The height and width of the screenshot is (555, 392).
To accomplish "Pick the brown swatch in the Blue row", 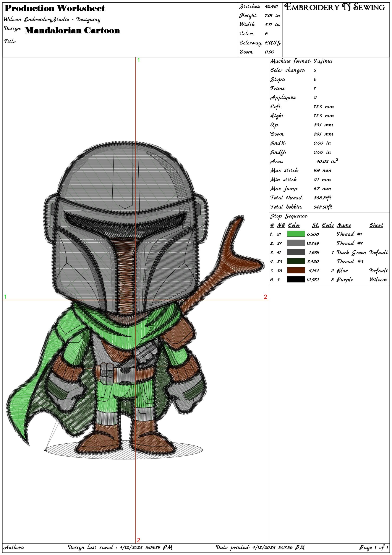I will coord(296,270).
